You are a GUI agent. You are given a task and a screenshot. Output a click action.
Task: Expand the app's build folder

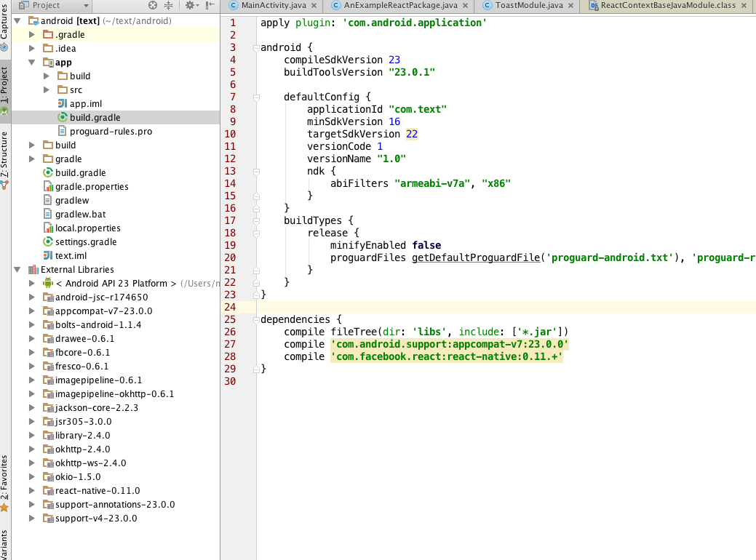click(x=47, y=76)
